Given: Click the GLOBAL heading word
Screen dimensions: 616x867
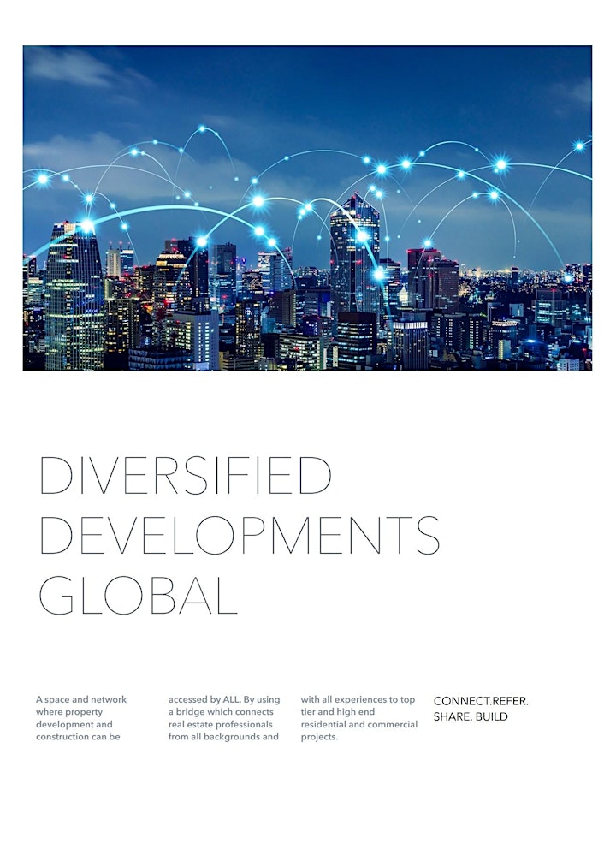Looking at the screenshot, I should click(139, 596).
